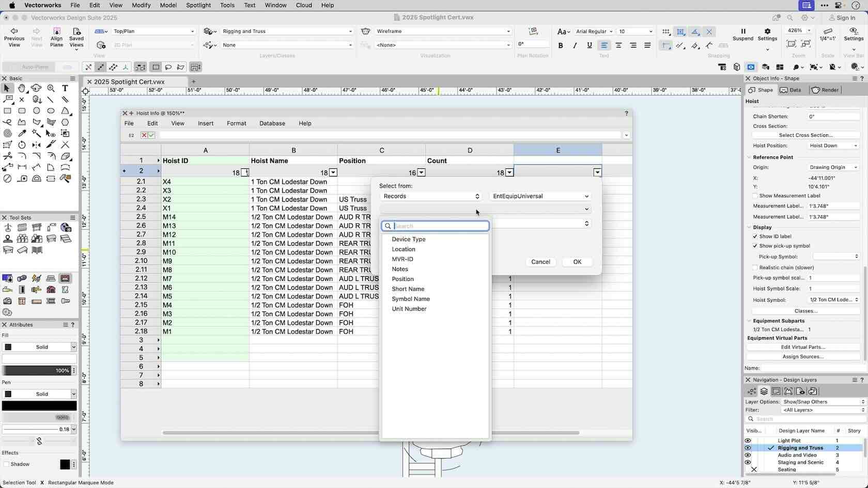Click the Suspend snapping icon
The height and width of the screenshot is (488, 868).
pyautogui.click(x=743, y=32)
